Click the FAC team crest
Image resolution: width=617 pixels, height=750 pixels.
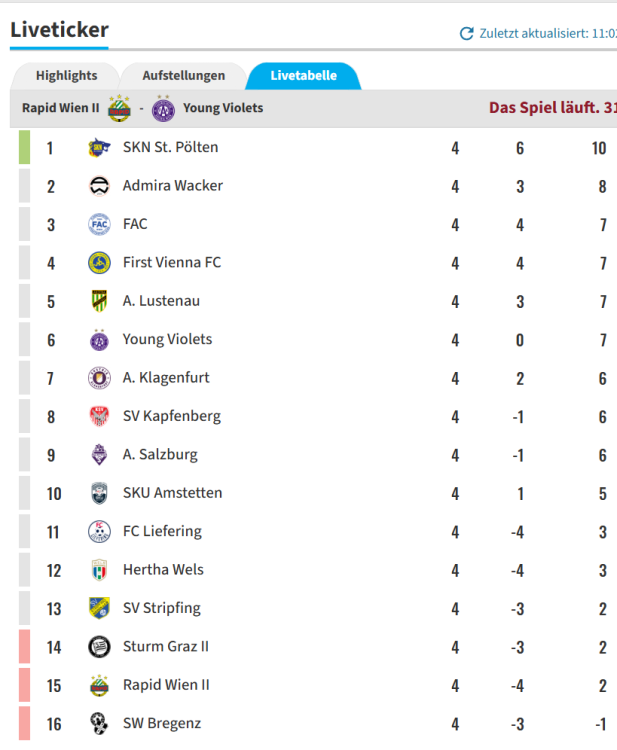98,224
